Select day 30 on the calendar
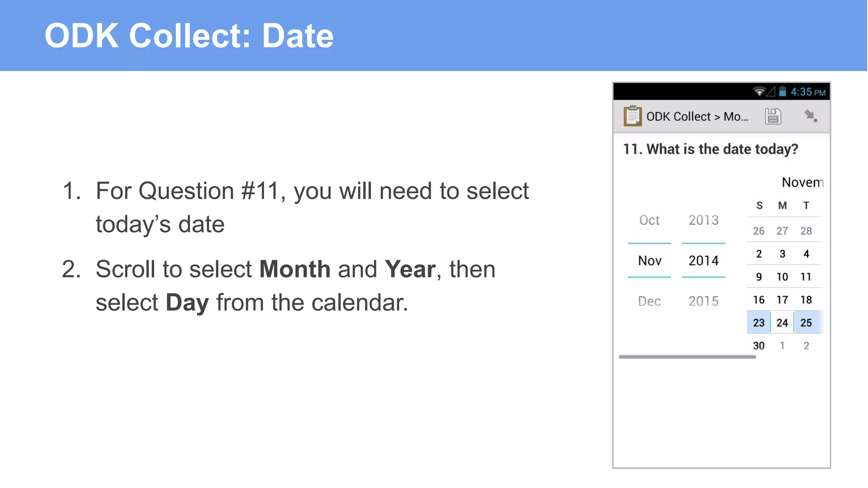 tap(759, 346)
